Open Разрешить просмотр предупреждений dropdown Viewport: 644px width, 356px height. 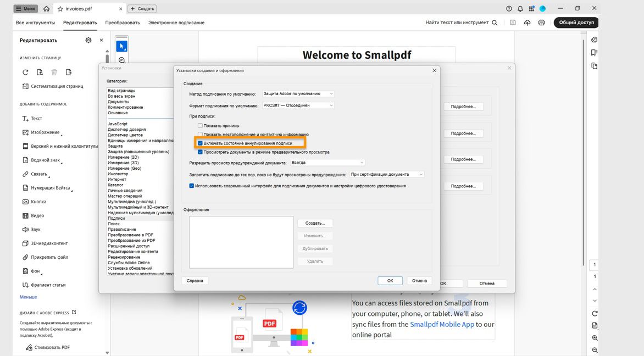click(327, 163)
